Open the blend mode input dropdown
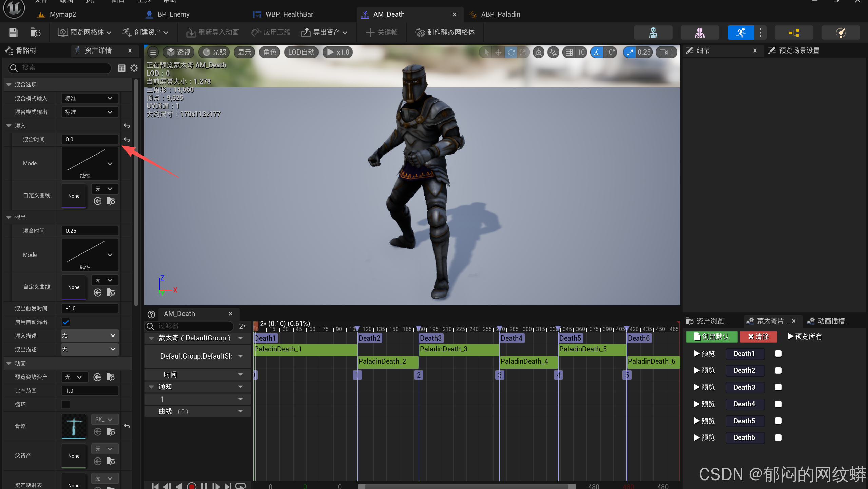This screenshot has width=868, height=489. click(90, 98)
